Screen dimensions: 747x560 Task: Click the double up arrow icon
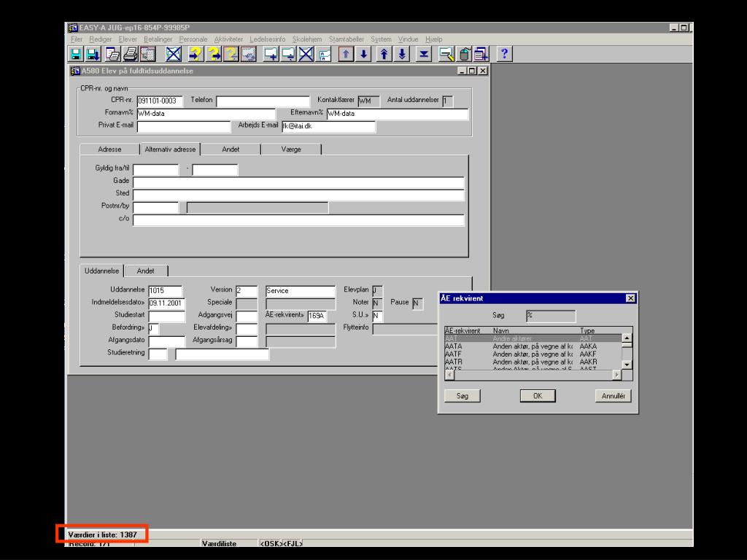[x=384, y=54]
